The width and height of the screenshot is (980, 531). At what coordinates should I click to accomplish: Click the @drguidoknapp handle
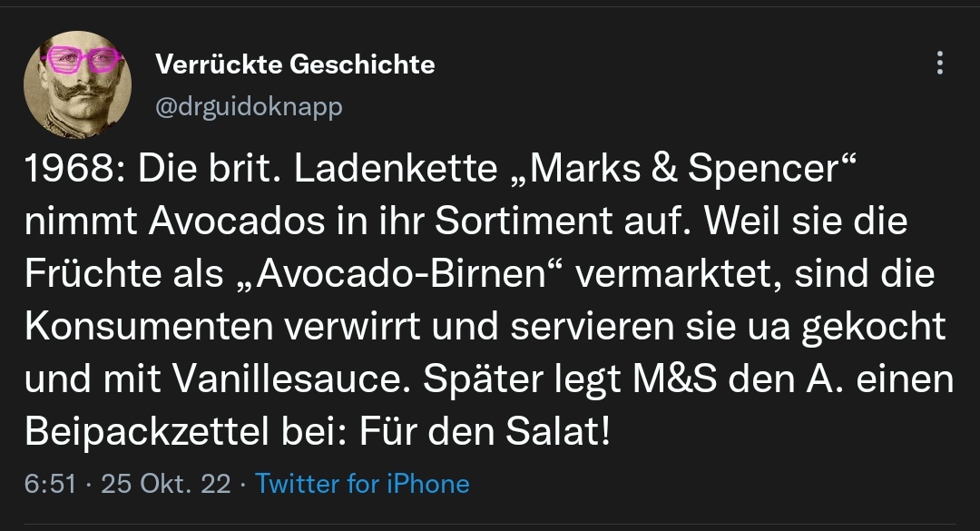(250, 107)
